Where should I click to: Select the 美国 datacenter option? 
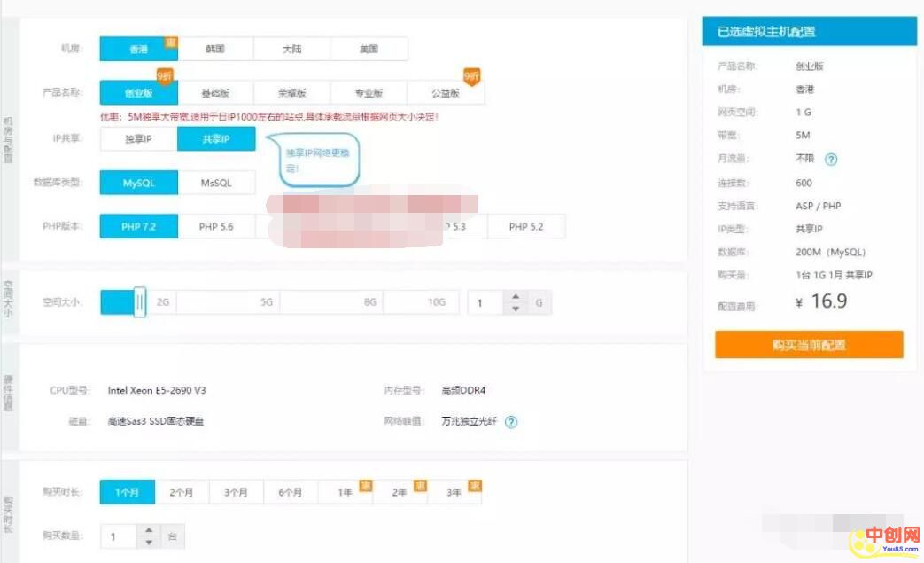point(369,50)
